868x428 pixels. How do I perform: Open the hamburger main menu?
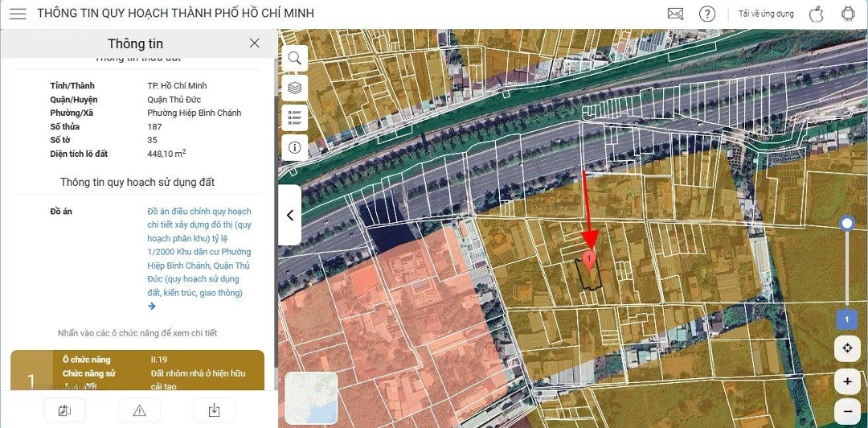(18, 14)
